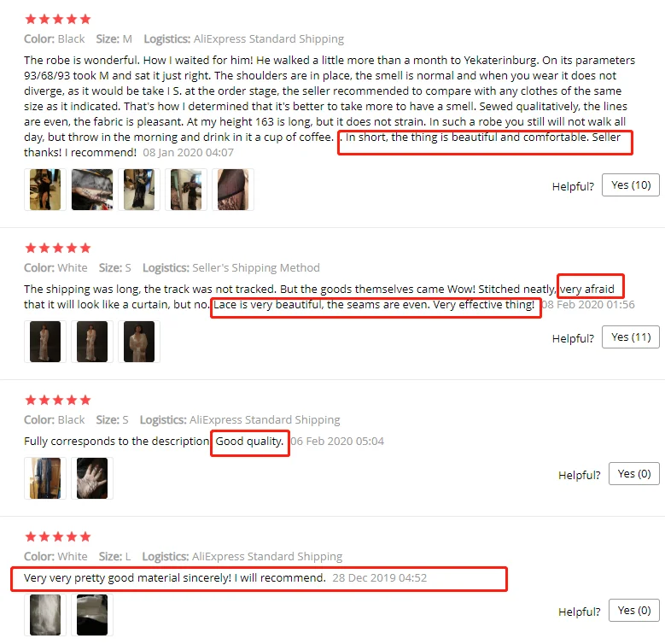This screenshot has height=644, width=665.
Task: Open third white robe photo in second review
Action: tap(139, 342)
